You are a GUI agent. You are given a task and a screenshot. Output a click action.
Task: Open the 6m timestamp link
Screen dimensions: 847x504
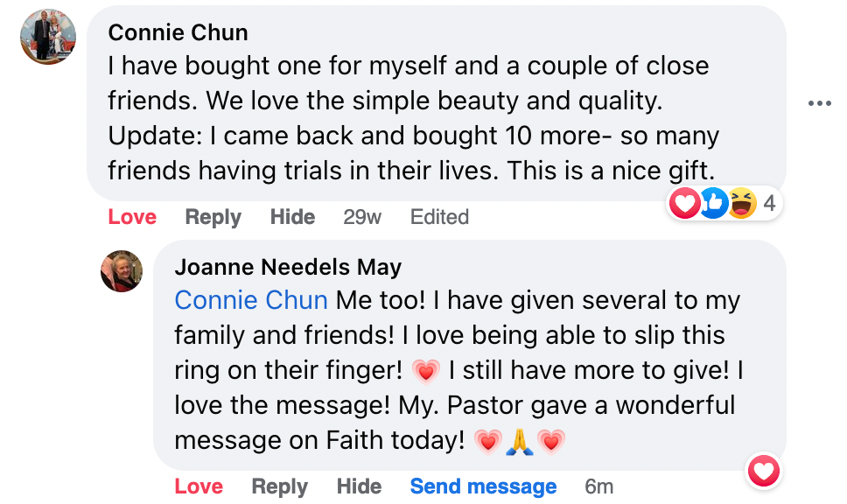[599, 486]
